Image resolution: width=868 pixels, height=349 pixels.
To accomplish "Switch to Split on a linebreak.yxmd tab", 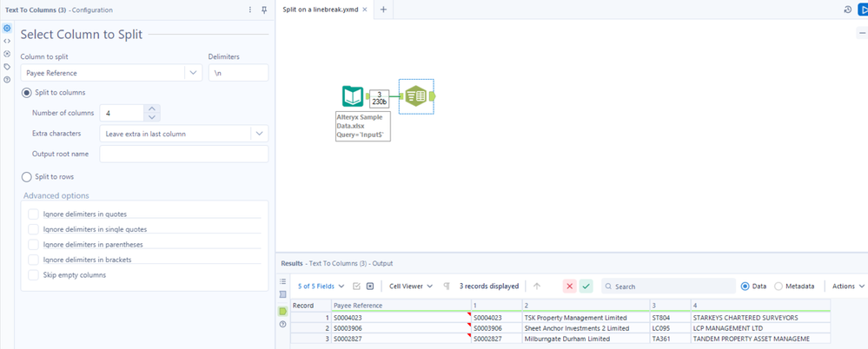I will [320, 10].
